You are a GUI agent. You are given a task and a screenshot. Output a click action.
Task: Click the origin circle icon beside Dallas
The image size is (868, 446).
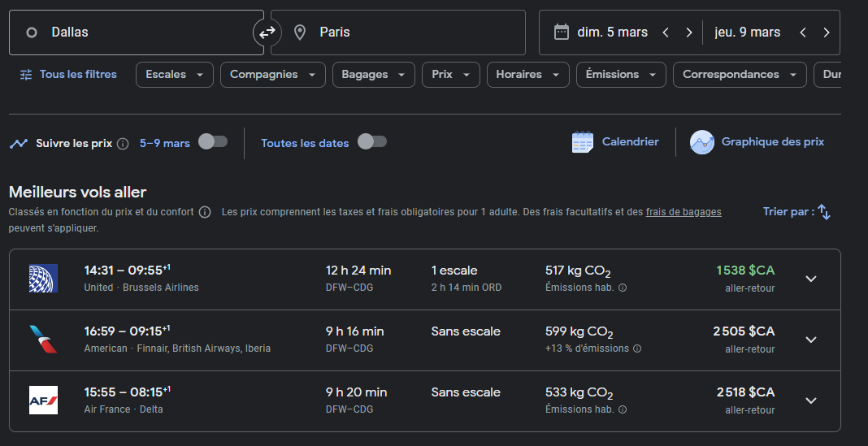pos(32,32)
